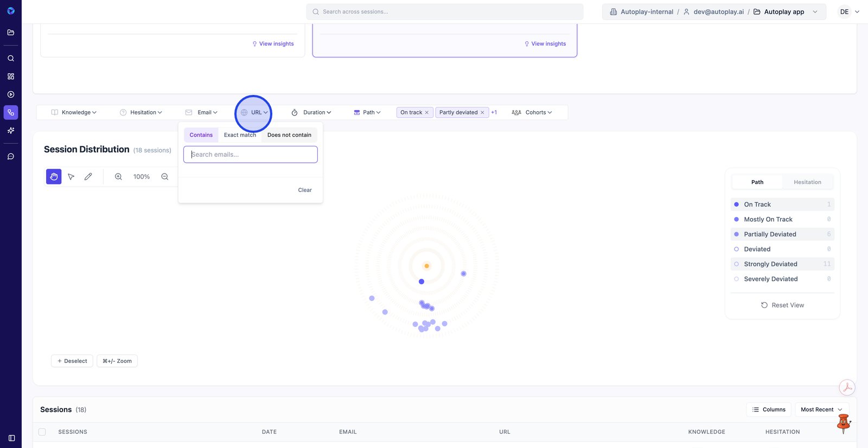Screen dimensions: 868x448
Task: Toggle the Strongly Deviated legend item
Action: [770, 264]
